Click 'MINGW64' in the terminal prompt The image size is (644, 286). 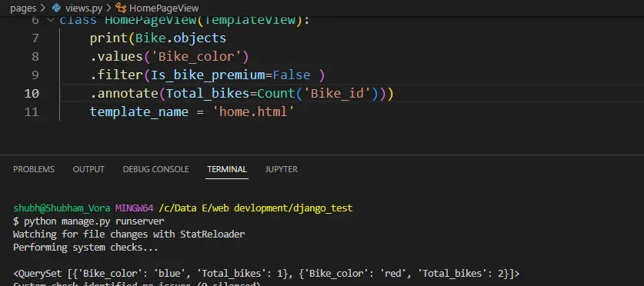coord(135,208)
